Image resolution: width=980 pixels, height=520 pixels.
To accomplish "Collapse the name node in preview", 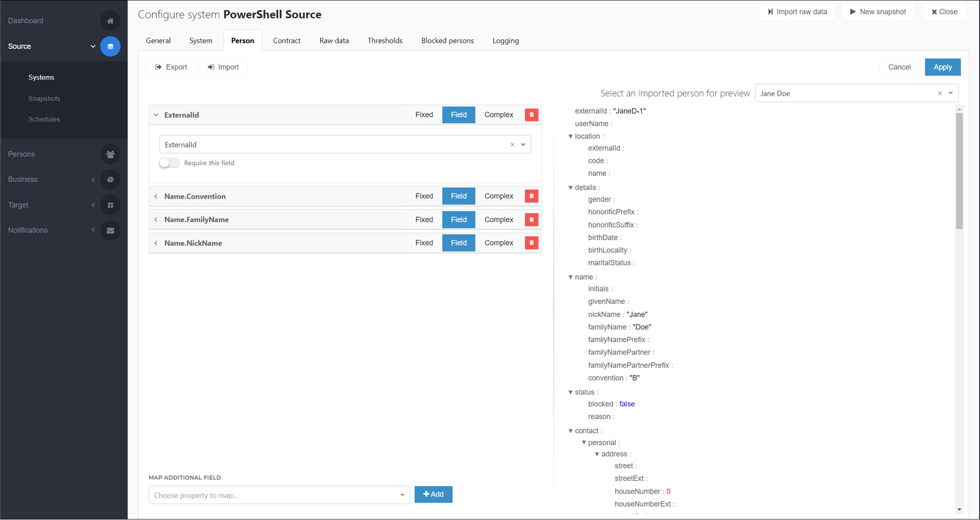I will [571, 277].
